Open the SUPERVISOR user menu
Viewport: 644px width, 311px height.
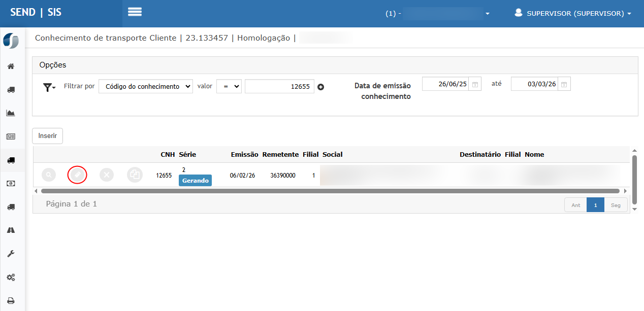[x=573, y=14]
